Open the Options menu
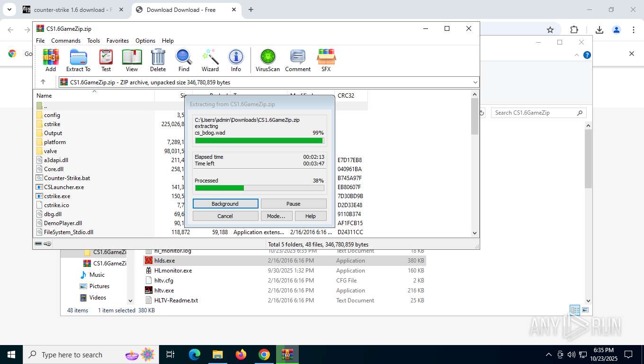 (145, 41)
